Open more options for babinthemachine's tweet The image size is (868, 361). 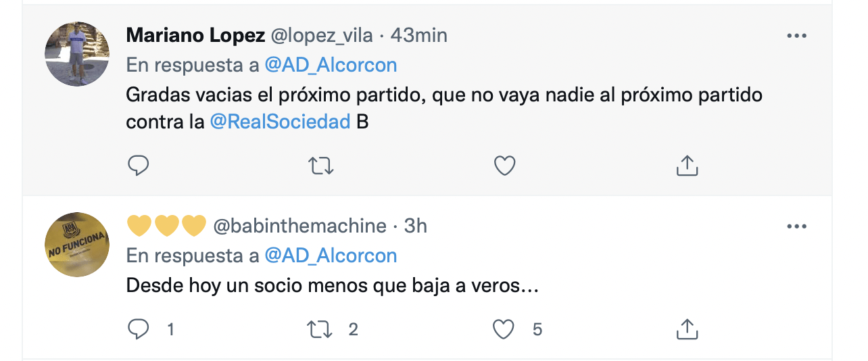point(797,227)
